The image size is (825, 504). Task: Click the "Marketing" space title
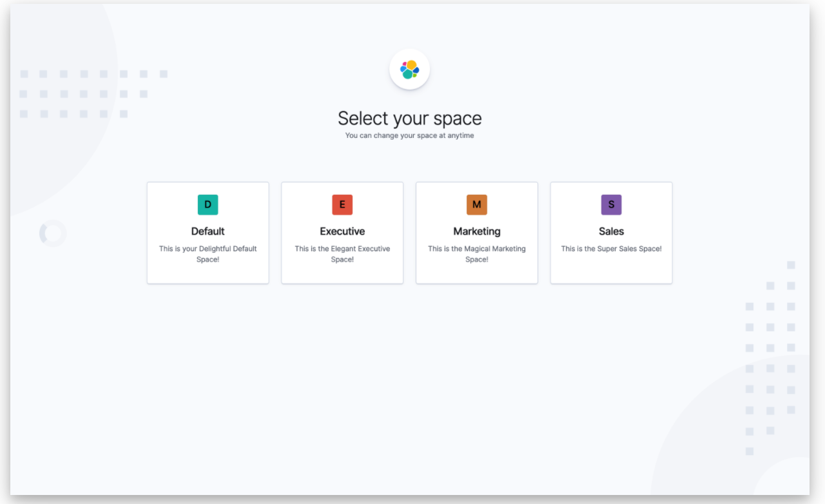(477, 231)
